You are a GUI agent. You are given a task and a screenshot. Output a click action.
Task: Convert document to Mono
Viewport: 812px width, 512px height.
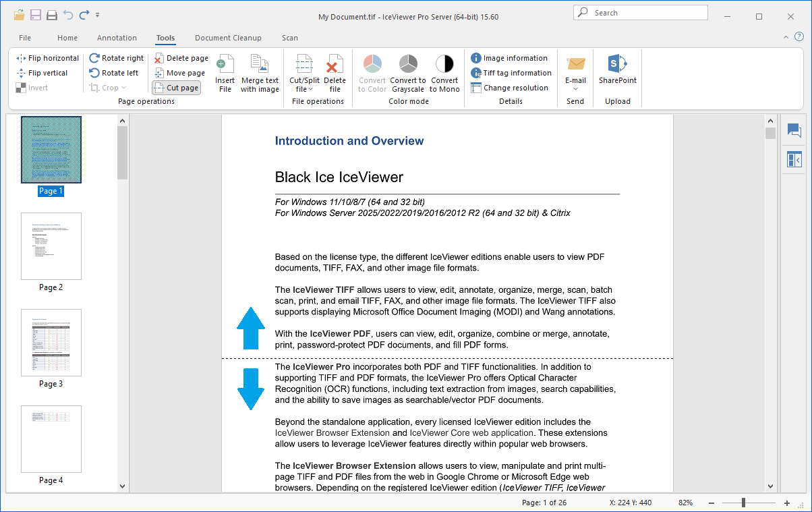point(444,74)
